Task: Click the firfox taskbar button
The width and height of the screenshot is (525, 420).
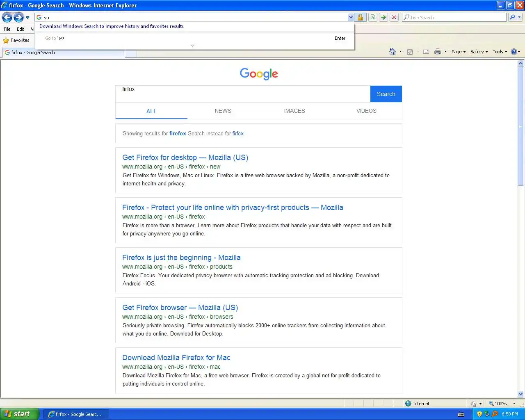Action: tap(77, 414)
